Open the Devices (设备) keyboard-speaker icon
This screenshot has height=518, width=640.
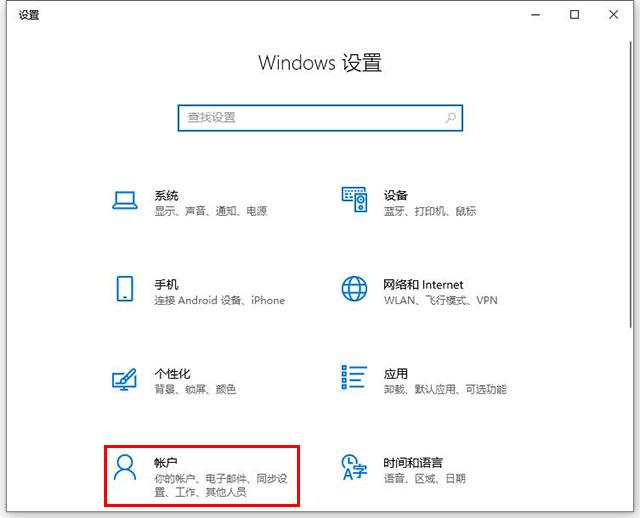pyautogui.click(x=354, y=200)
